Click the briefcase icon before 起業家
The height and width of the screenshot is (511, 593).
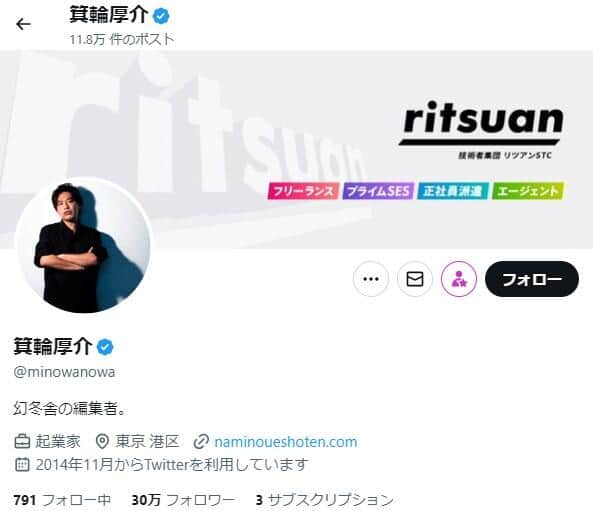coord(22,442)
